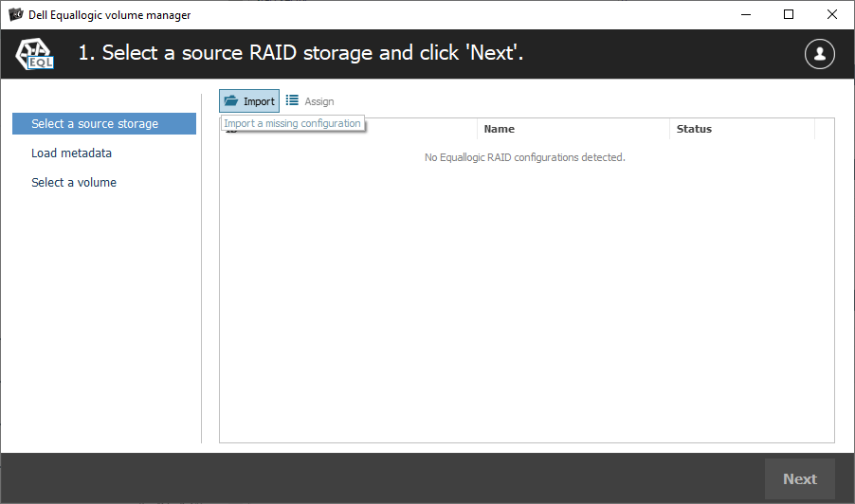855x504 pixels.
Task: Go to the Select a volume step
Action: [x=74, y=183]
